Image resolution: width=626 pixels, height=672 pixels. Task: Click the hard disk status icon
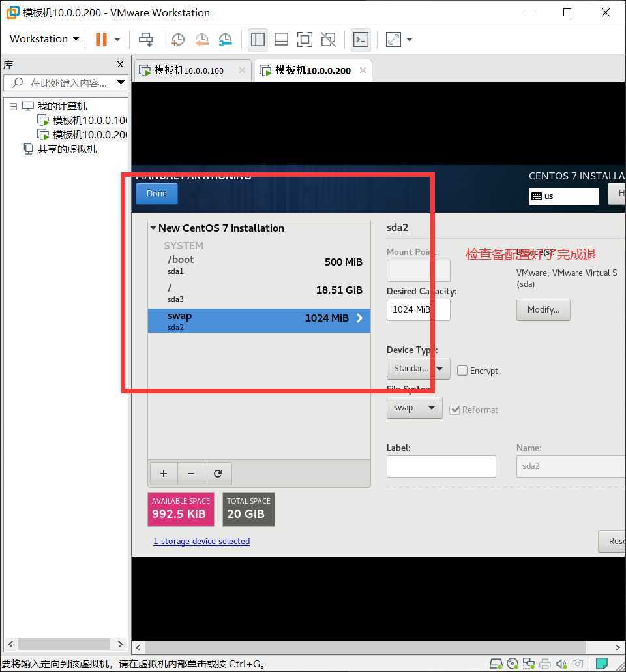tap(496, 664)
